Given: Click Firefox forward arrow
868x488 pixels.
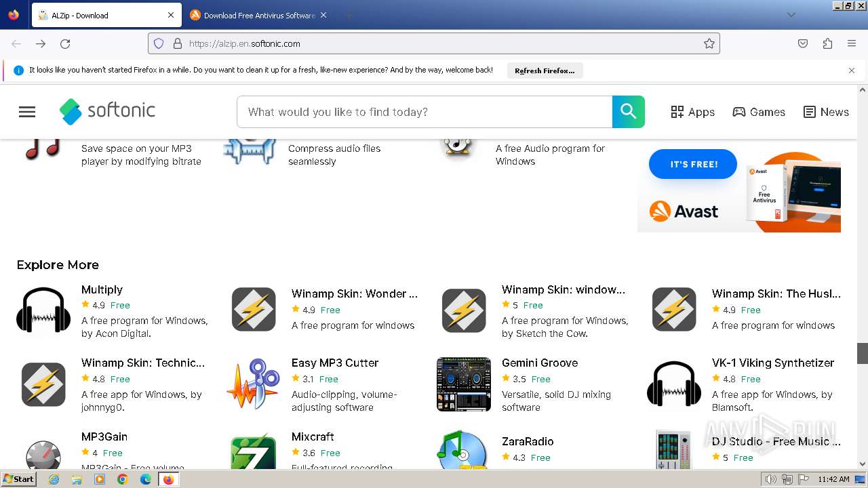Looking at the screenshot, I should point(41,43).
